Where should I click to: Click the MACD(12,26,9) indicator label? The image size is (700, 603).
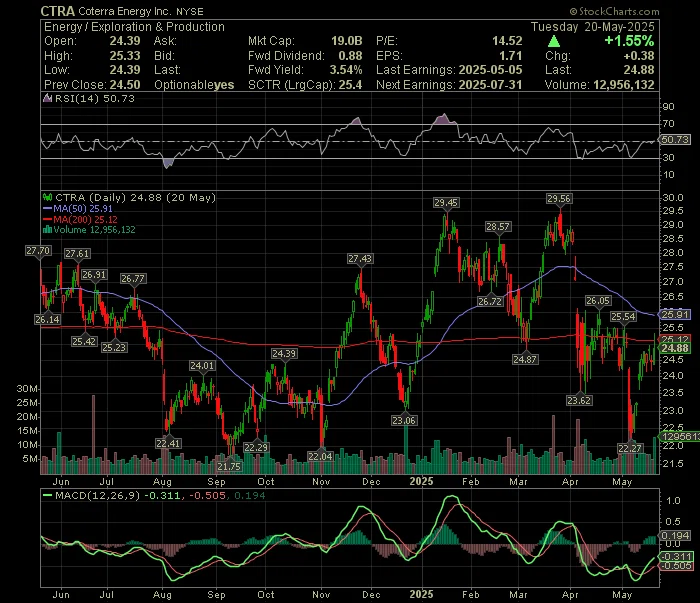(x=97, y=495)
